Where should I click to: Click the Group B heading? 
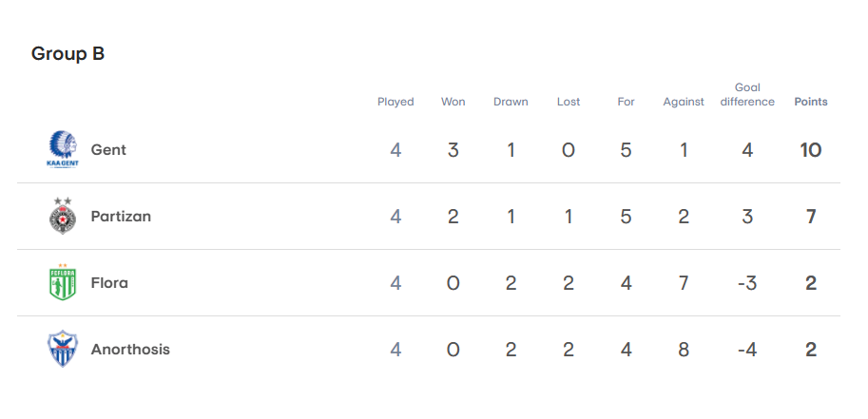[68, 54]
